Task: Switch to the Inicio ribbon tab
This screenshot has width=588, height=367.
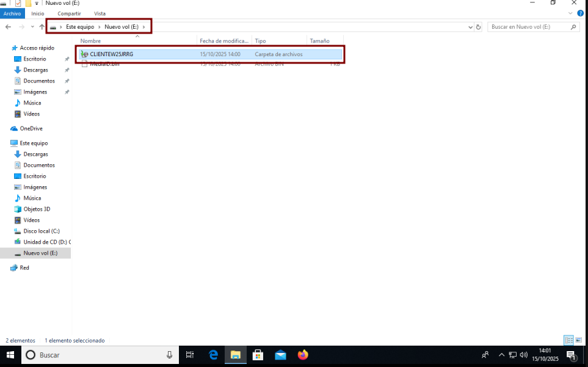Action: 37,13
